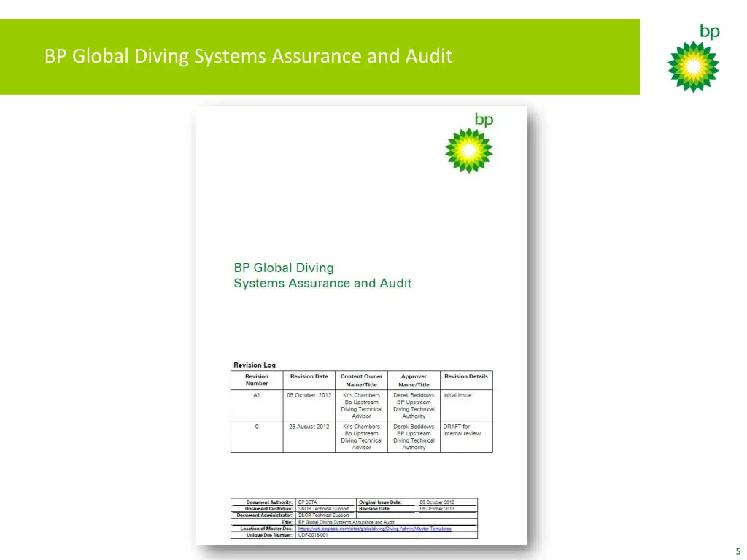747x560 pixels.
Task: Select the '05 October 2012' original issue date value
Action: (437, 502)
